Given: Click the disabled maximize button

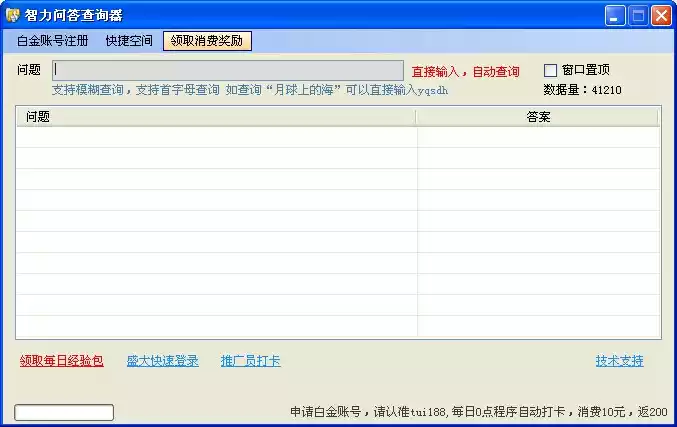Looking at the screenshot, I should pyautogui.click(x=638, y=16).
